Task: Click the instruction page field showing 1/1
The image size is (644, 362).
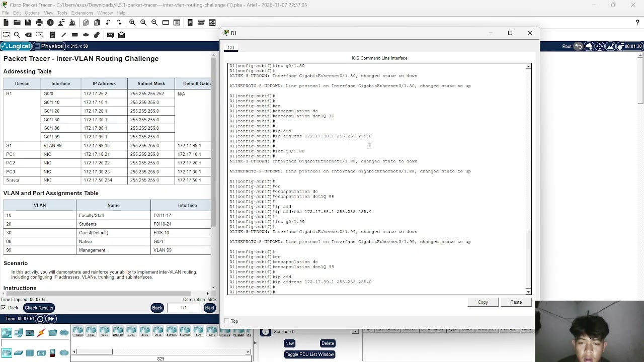Action: (184, 308)
